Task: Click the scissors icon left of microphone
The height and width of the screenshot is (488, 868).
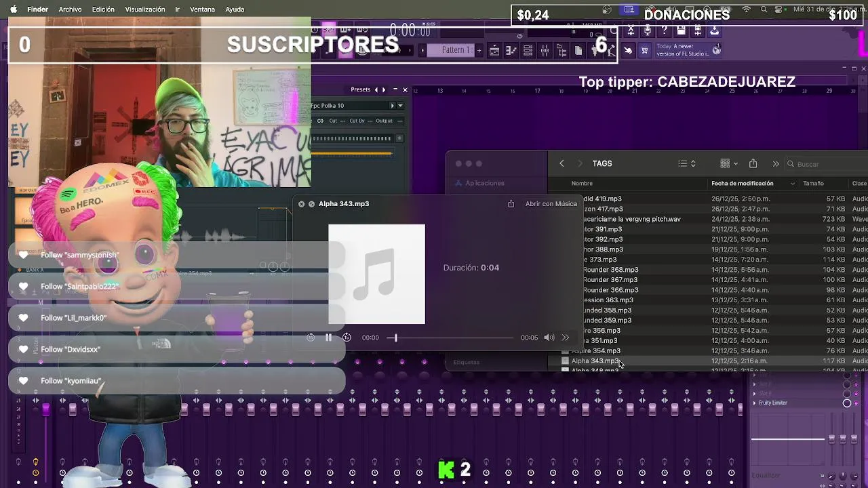Action: point(631,30)
